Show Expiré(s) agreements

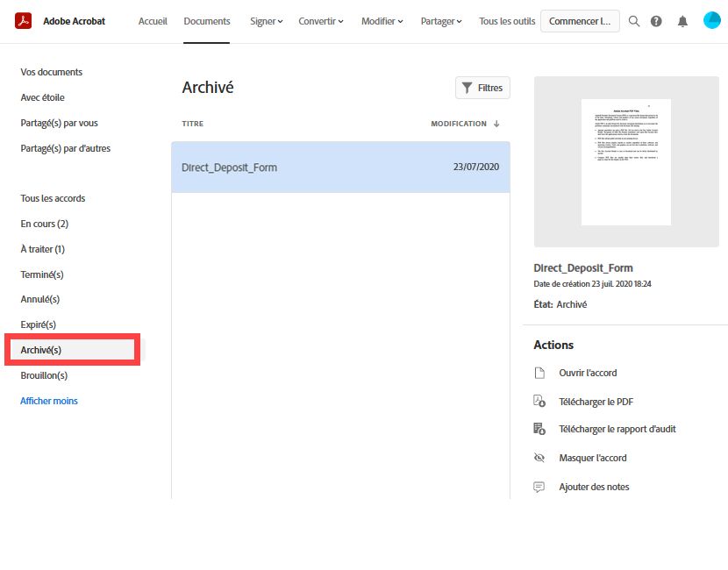[38, 325]
